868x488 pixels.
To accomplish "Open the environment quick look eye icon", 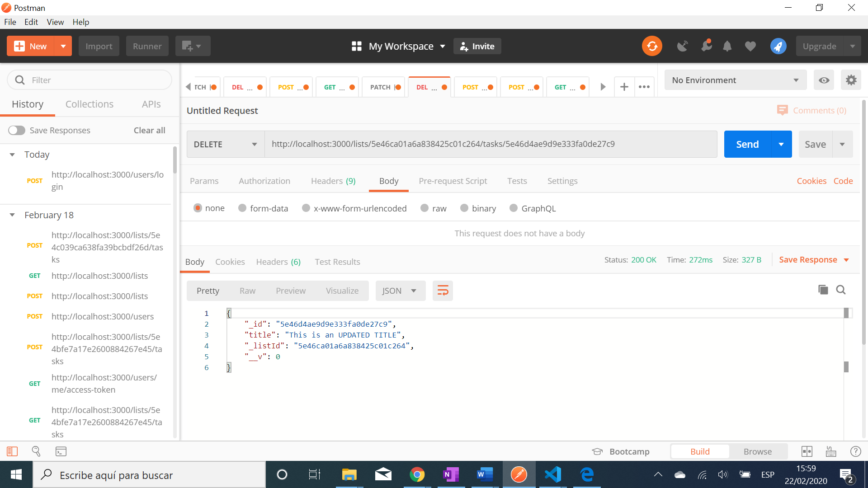I will [824, 80].
